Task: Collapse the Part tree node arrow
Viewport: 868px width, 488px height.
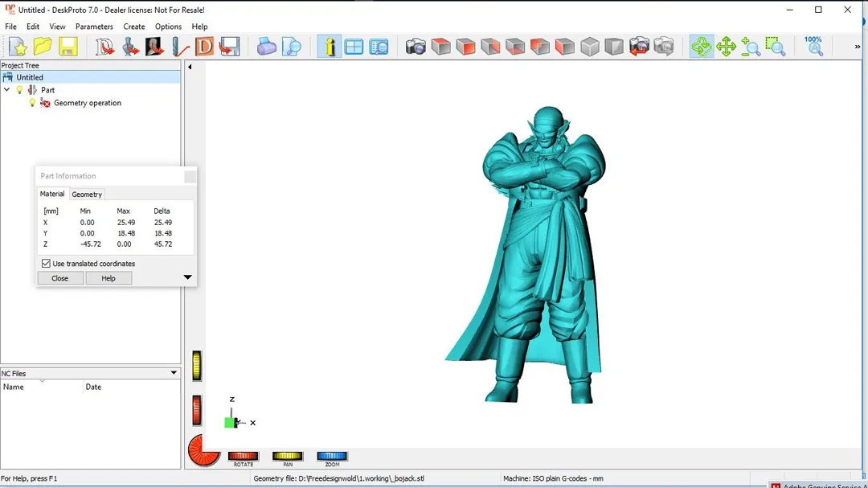Action: (x=6, y=90)
